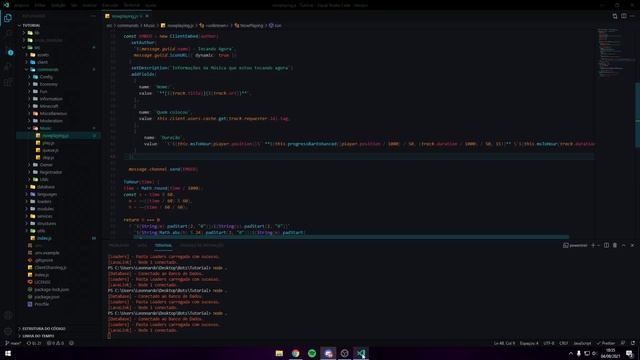This screenshot has height=360, width=640.
Task: Open the Manage gear in activity bar
Action: [x=8, y=331]
